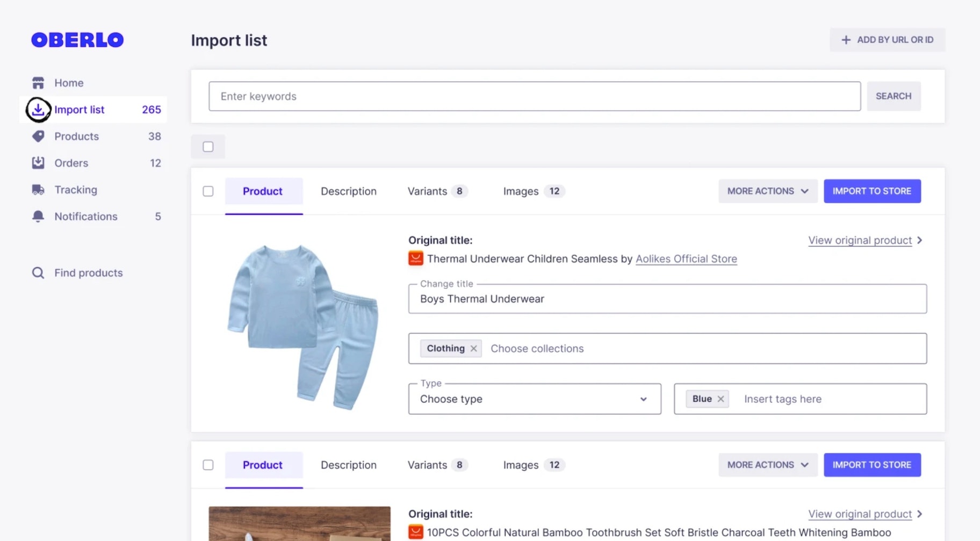
Task: Toggle the select-all products checkbox
Action: click(x=208, y=147)
